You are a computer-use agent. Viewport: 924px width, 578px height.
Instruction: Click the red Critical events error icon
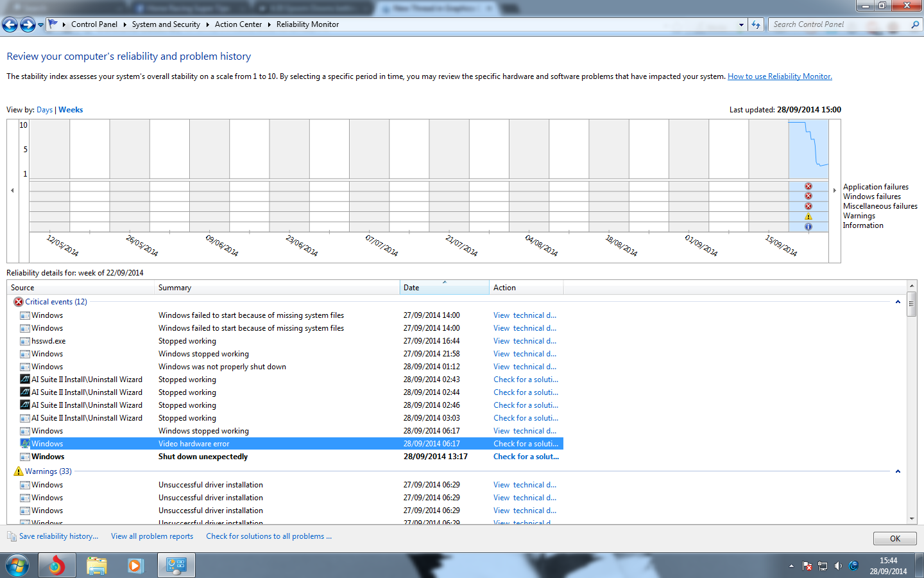pyautogui.click(x=19, y=302)
